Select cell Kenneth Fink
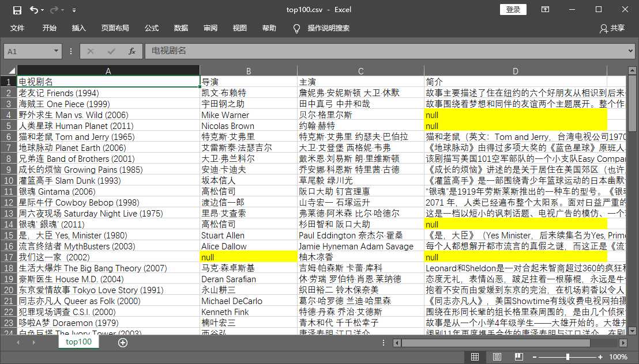 click(x=249, y=313)
